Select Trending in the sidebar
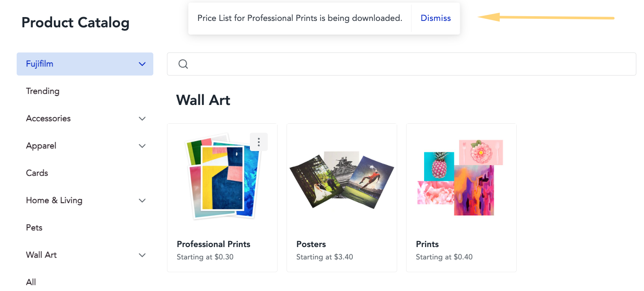644x291 pixels. (x=43, y=91)
